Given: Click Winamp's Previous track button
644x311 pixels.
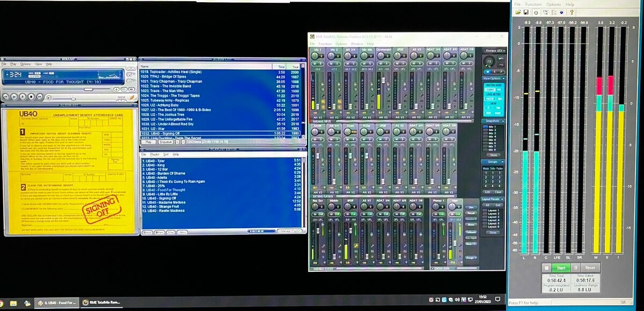Looking at the screenshot, I should 6,97.
